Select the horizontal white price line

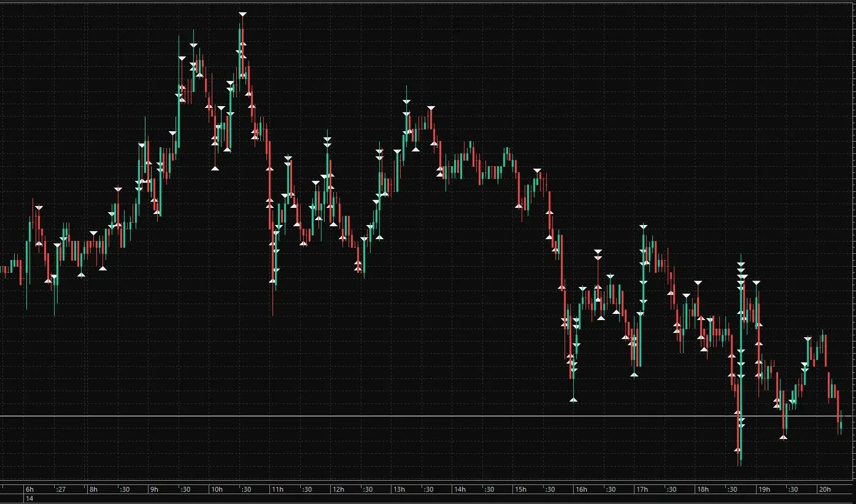[x=428, y=416]
